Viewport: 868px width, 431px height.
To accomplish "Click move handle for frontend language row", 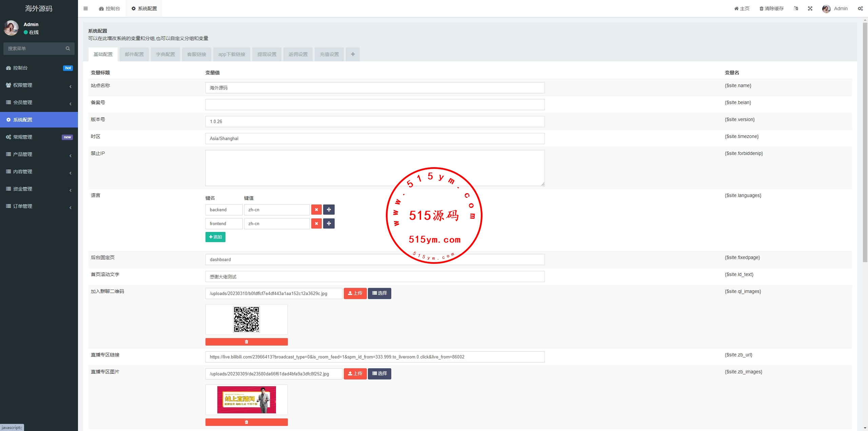I will [329, 223].
